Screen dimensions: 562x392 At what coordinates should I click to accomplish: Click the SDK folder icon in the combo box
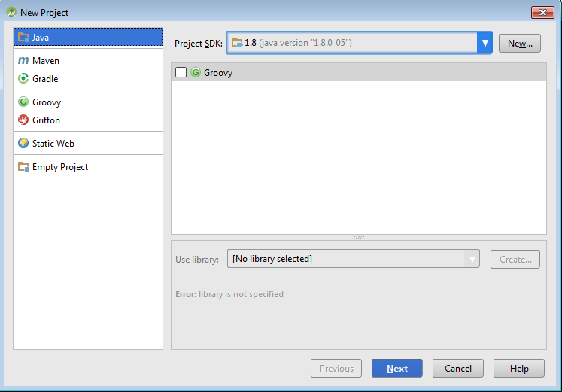[x=237, y=43]
